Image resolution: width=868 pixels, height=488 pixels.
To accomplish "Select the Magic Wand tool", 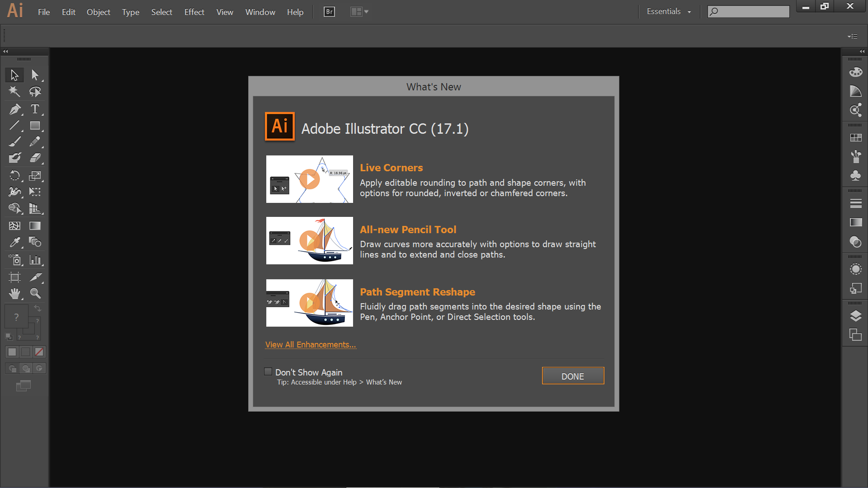I will coord(14,92).
